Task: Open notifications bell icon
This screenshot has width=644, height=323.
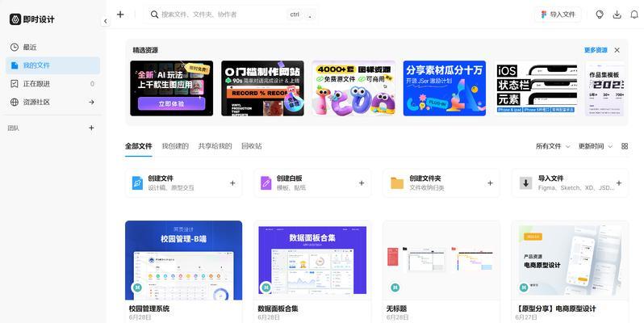Action: coord(634,15)
